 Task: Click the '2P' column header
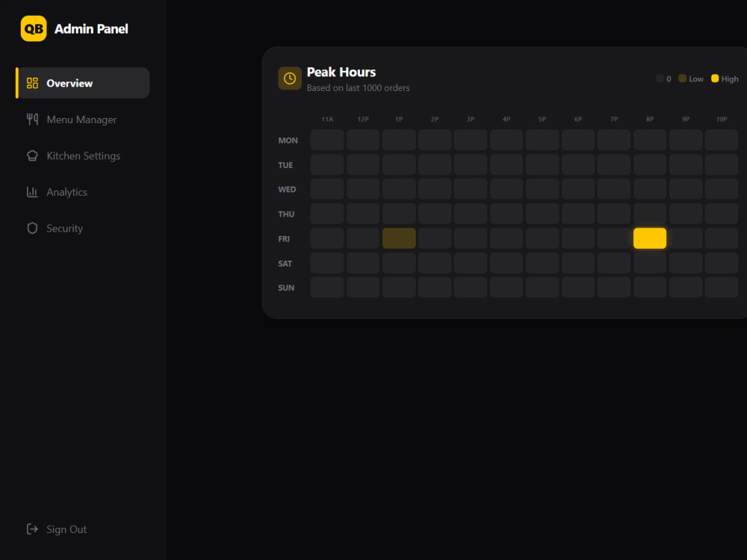(435, 119)
